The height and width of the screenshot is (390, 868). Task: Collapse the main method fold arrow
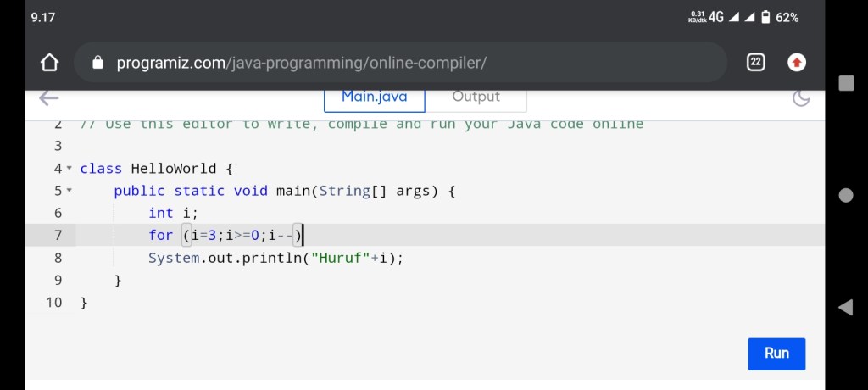click(70, 191)
